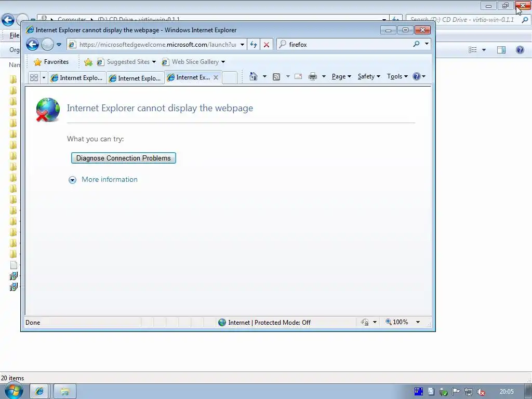Expand the Print options dropdown arrow
This screenshot has width=532, height=399.
click(324, 76)
